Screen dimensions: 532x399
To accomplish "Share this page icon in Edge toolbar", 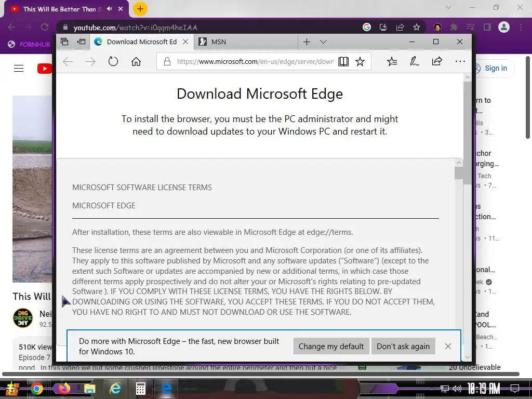I will coord(437,61).
